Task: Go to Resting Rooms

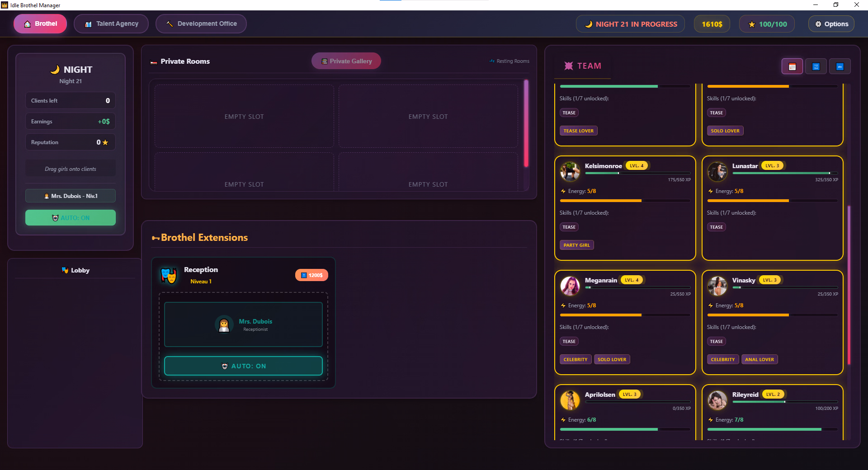Action: pos(509,61)
